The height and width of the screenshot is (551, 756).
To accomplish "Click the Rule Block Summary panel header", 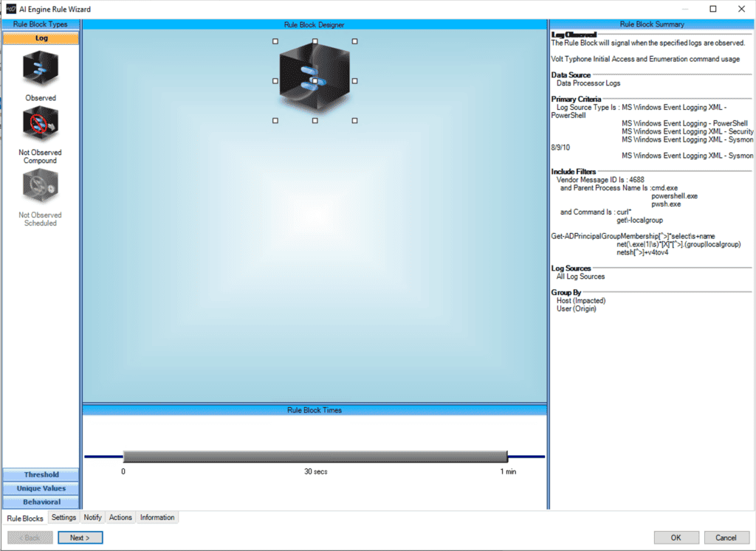I will click(x=652, y=24).
